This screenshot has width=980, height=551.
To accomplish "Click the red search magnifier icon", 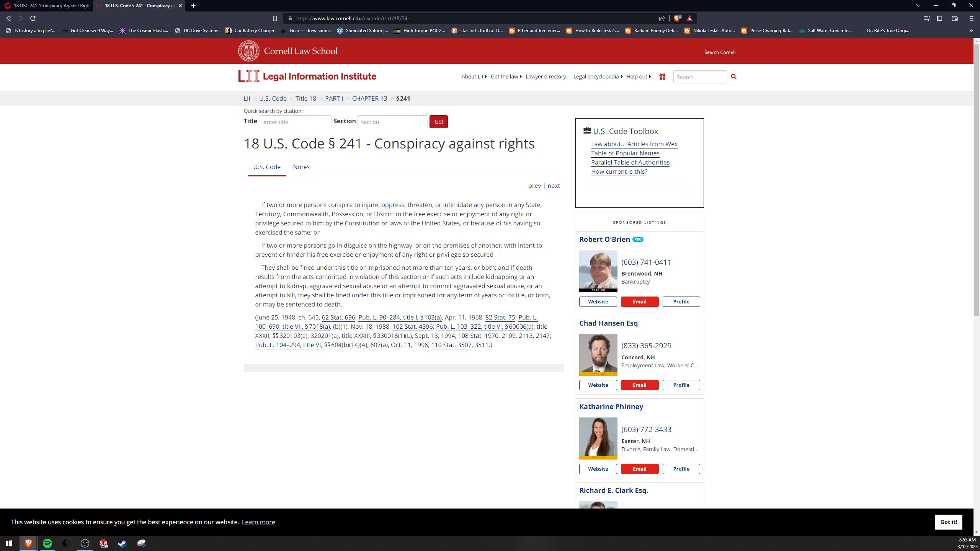I will [733, 77].
